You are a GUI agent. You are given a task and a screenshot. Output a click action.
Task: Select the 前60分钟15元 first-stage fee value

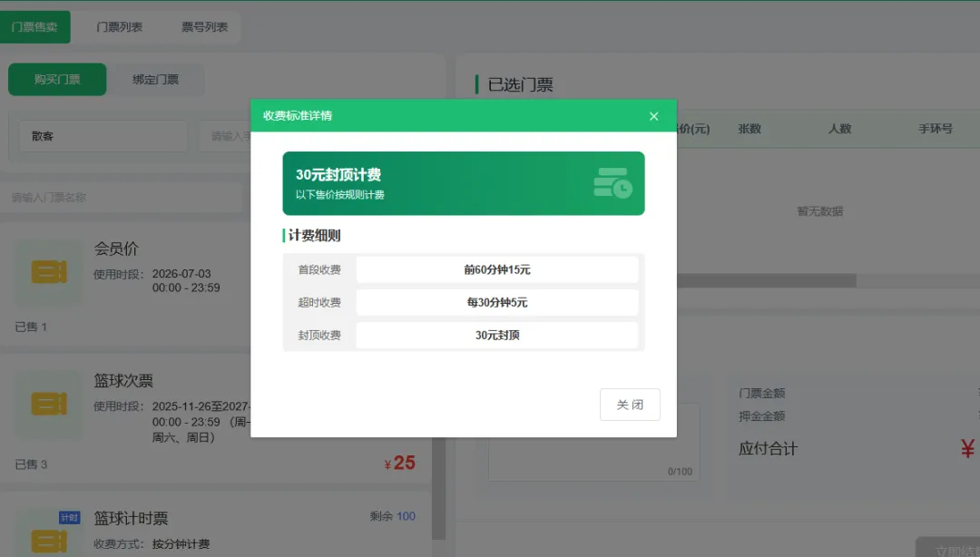tap(497, 269)
